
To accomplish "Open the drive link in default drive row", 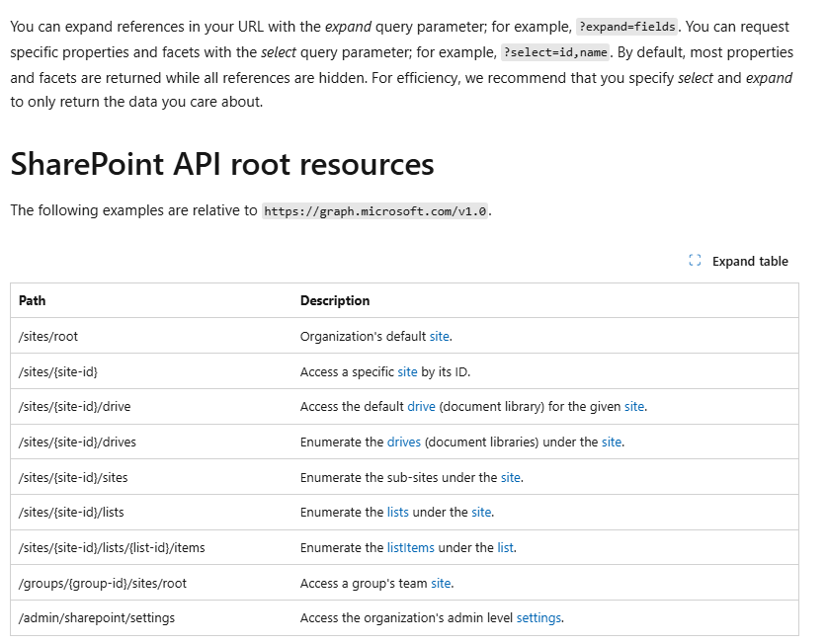I will (422, 407).
